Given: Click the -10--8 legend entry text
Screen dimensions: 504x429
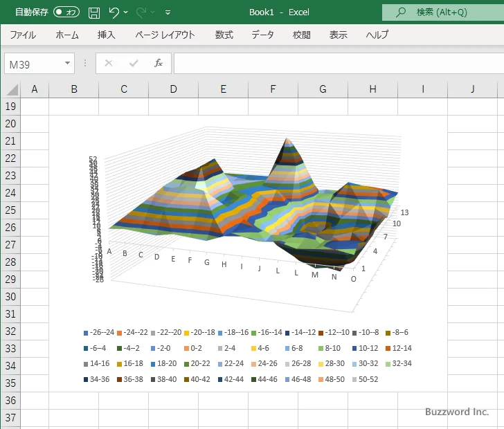Looking at the screenshot, I should coord(369,332).
